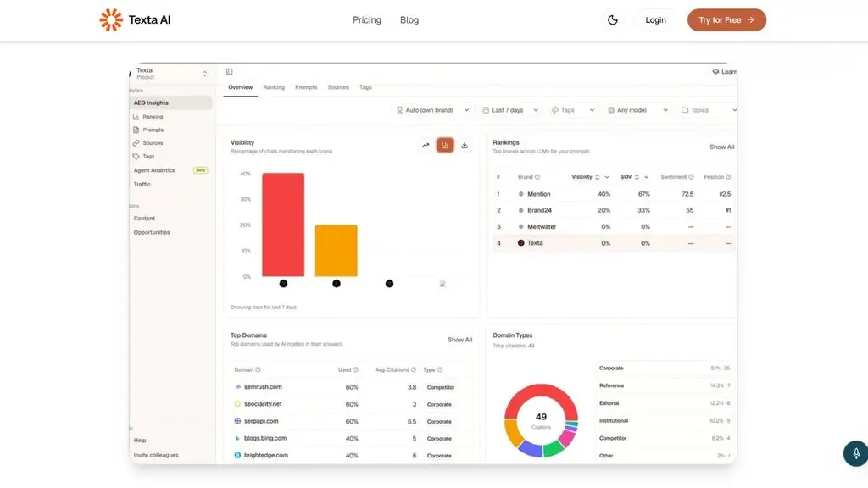Image resolution: width=868 pixels, height=488 pixels.
Task: Click Prompts document icon in sidebar
Action: coord(136,130)
